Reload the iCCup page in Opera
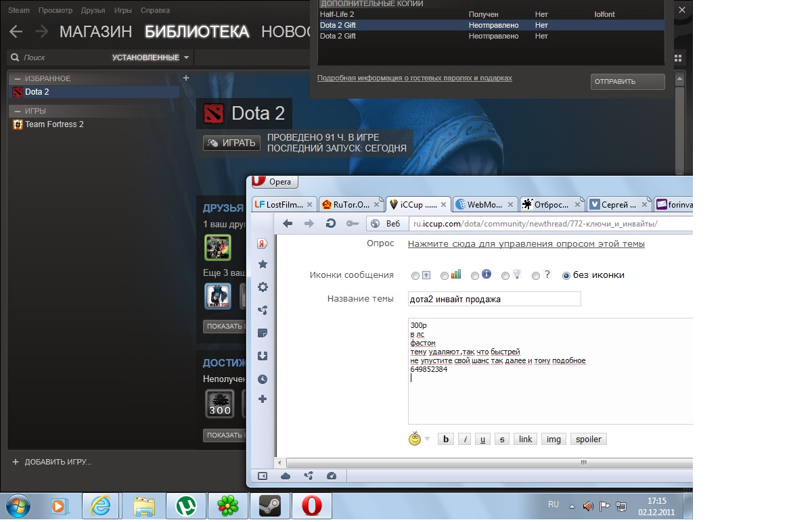 [331, 224]
